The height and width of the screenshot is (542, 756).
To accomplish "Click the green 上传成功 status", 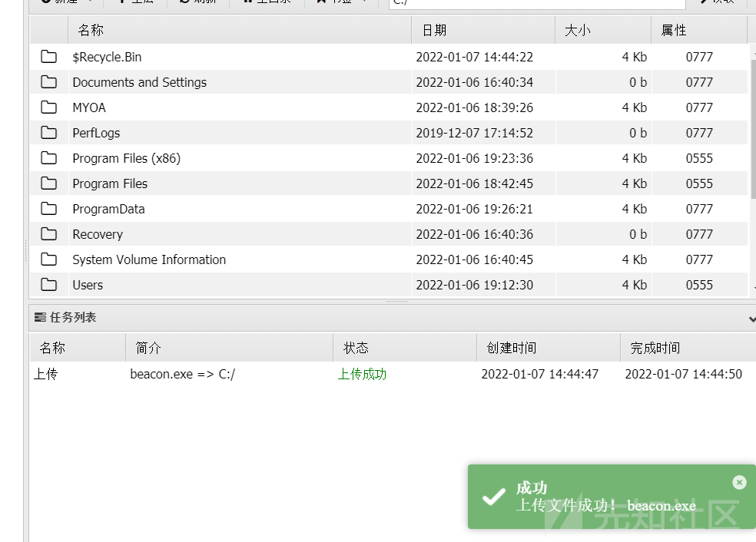I will 362,375.
